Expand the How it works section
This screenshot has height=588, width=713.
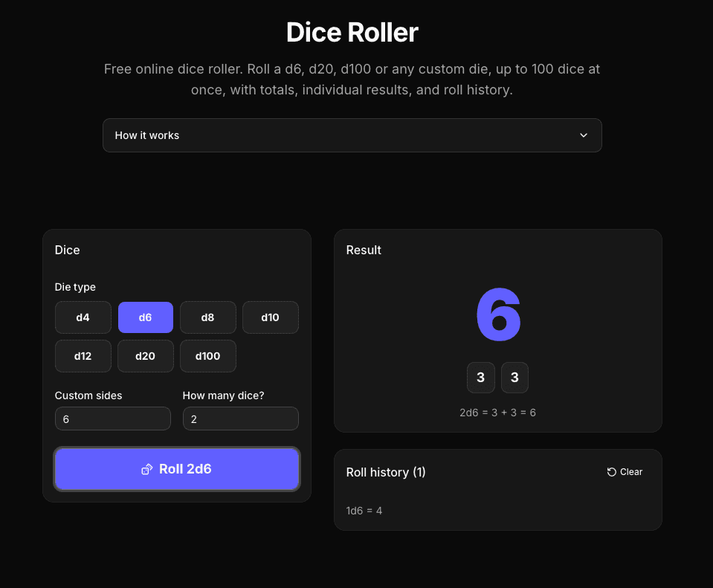(x=352, y=135)
